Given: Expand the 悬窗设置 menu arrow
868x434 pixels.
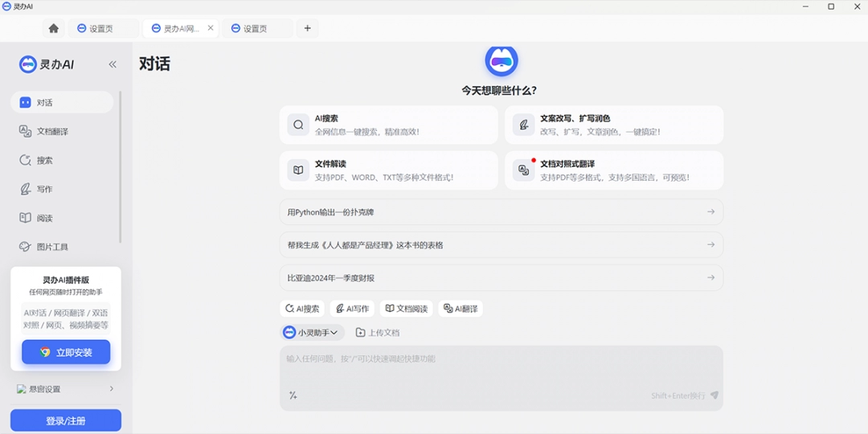Looking at the screenshot, I should pos(111,389).
